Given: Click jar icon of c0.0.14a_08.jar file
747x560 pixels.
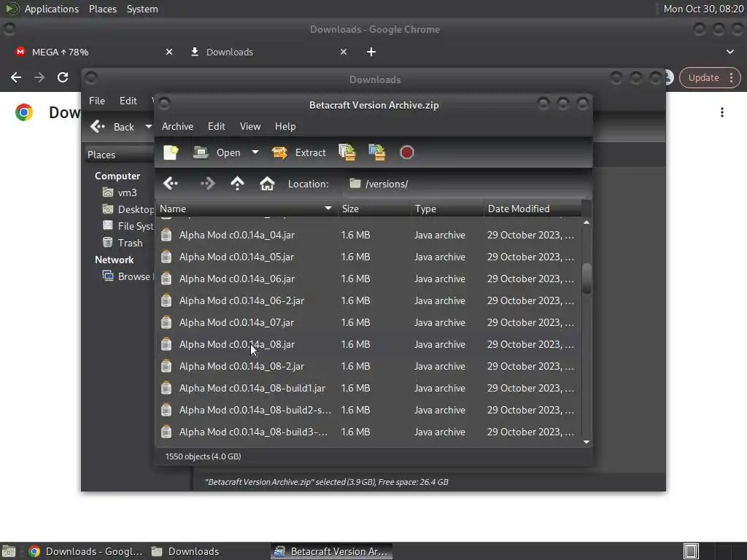Looking at the screenshot, I should 166,344.
